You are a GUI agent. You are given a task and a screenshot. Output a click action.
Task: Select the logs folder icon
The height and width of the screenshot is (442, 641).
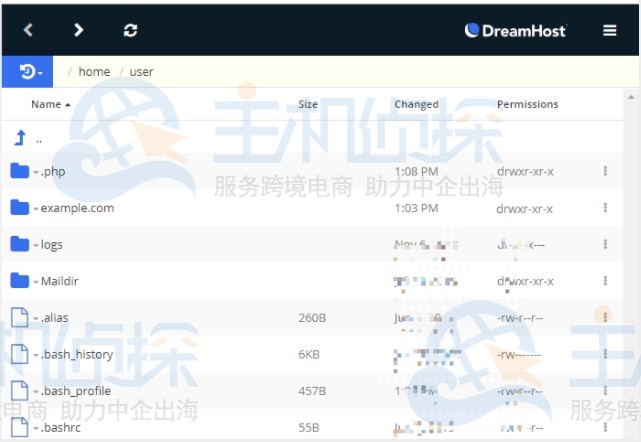(x=20, y=244)
